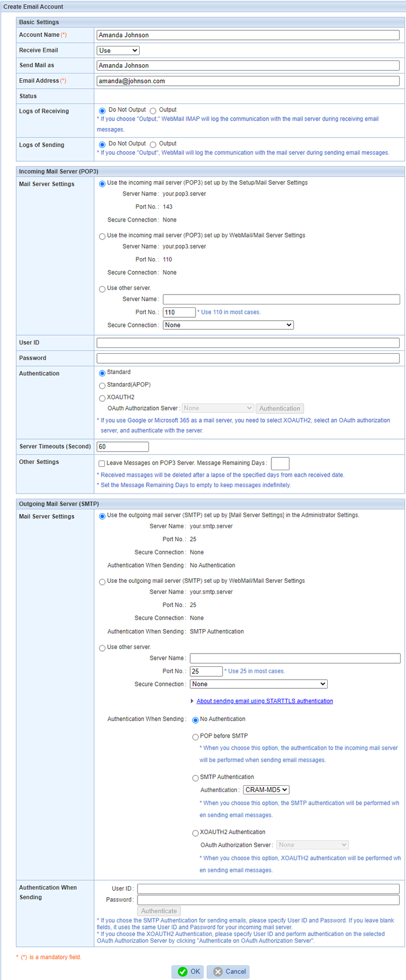406x980 pixels.
Task: Click the 'Use 110 in most cases' hint
Action: tap(229, 313)
